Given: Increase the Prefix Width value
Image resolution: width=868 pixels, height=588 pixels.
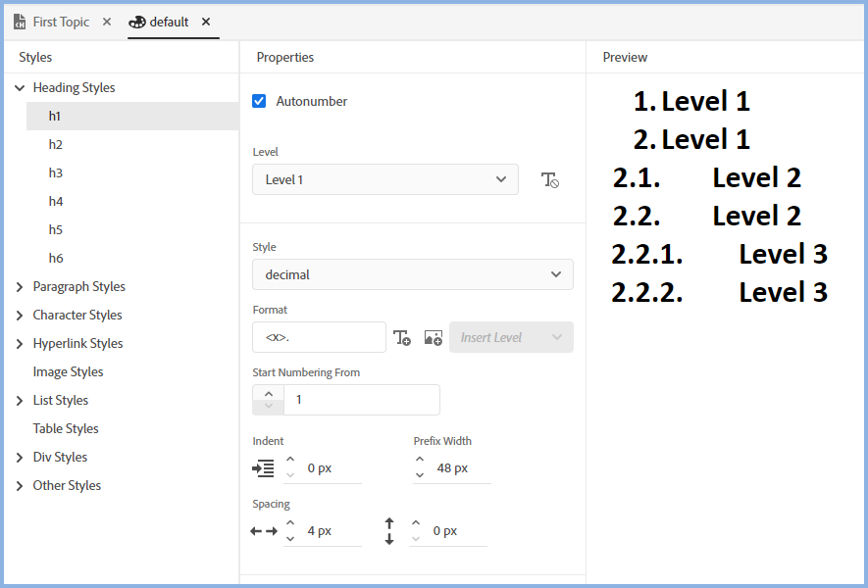Looking at the screenshot, I should click(x=420, y=461).
